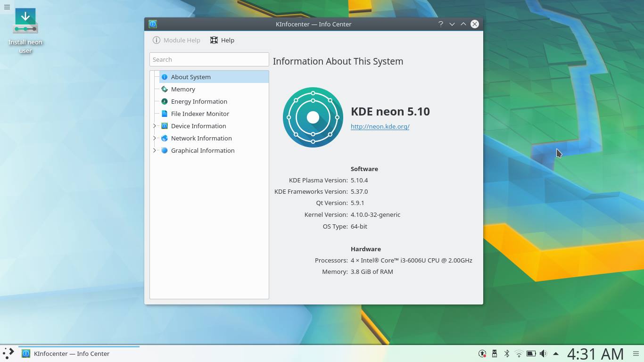Viewport: 644px width, 362px height.
Task: Open Bluetooth tray icon
Action: coord(507,354)
